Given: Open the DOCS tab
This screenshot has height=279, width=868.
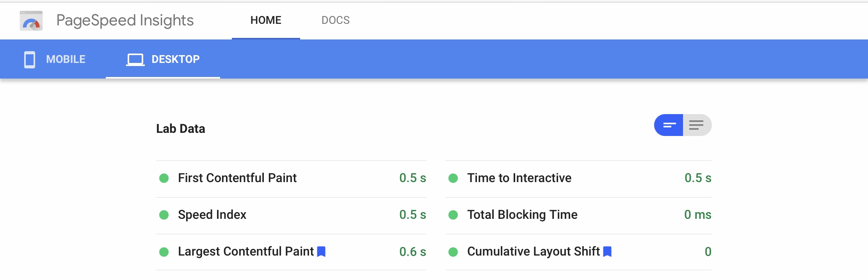Looking at the screenshot, I should (336, 20).
